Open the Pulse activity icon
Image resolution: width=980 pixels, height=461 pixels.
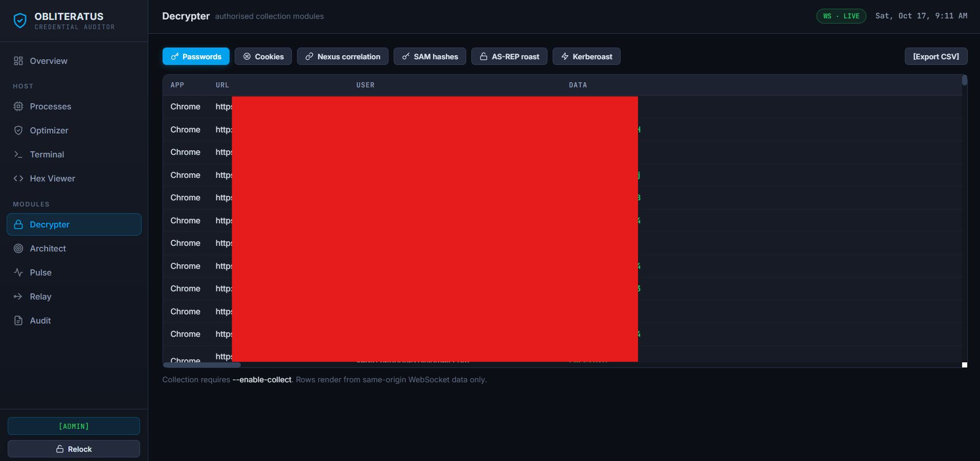[x=18, y=272]
